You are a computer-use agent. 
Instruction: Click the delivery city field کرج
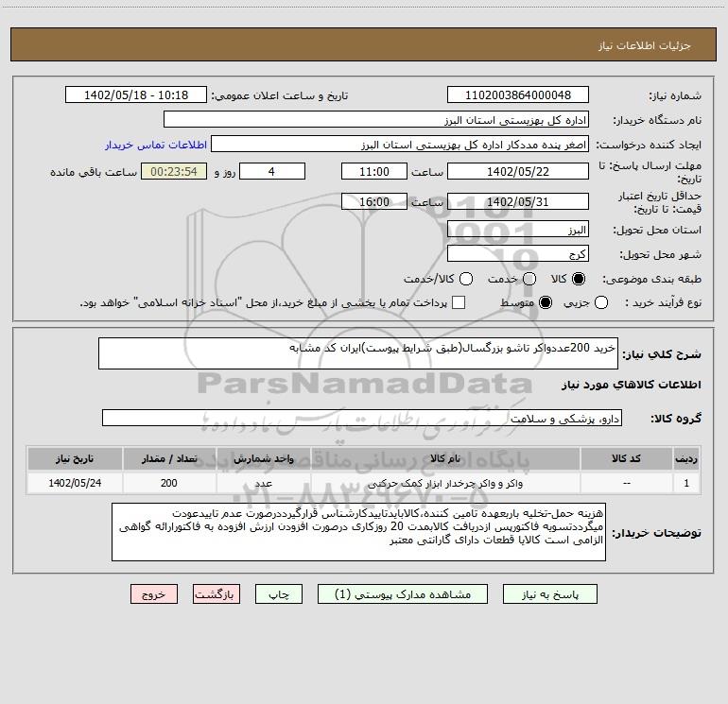pyautogui.click(x=518, y=254)
